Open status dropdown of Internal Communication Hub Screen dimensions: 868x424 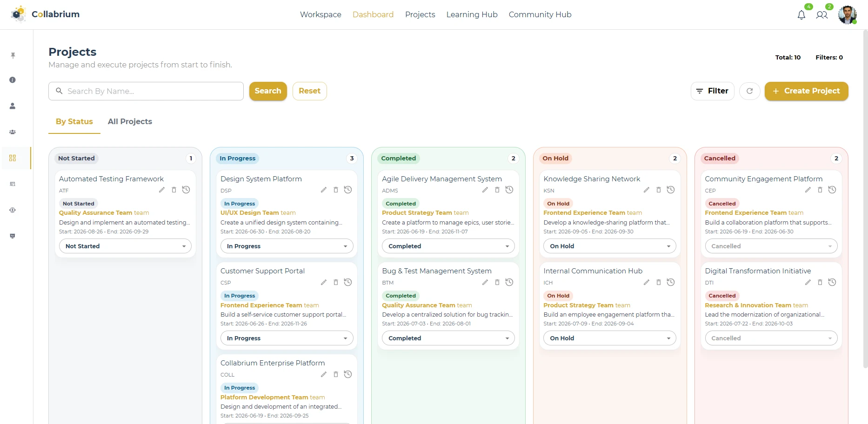pyautogui.click(x=609, y=338)
